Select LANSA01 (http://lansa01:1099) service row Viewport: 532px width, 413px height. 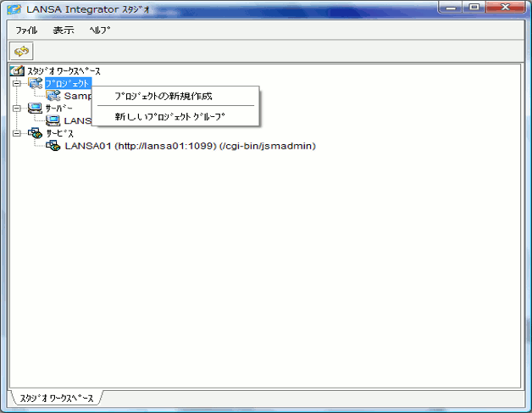pos(191,146)
